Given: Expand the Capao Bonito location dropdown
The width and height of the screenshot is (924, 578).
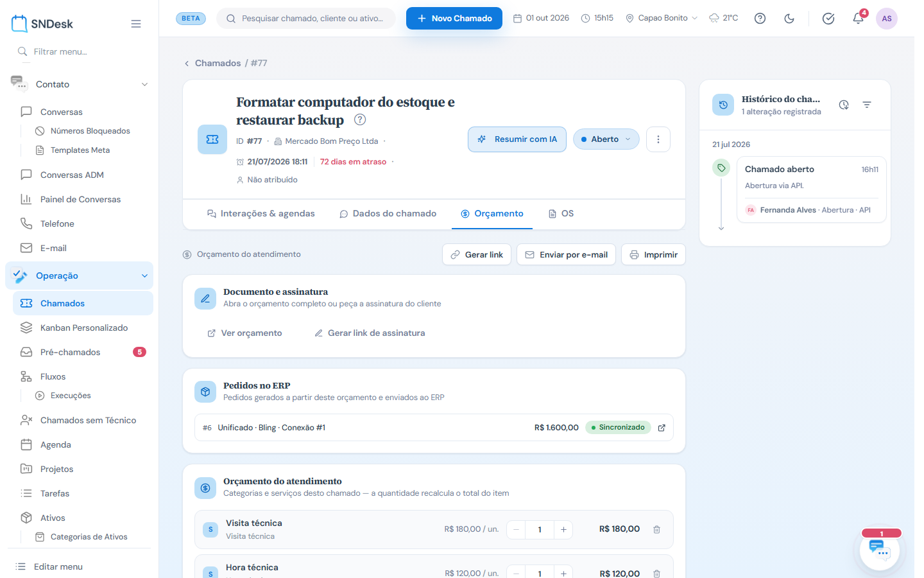Looking at the screenshot, I should (x=662, y=18).
